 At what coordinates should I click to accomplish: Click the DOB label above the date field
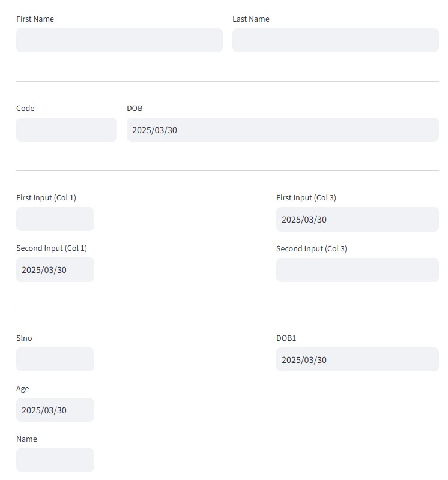pyautogui.click(x=135, y=109)
